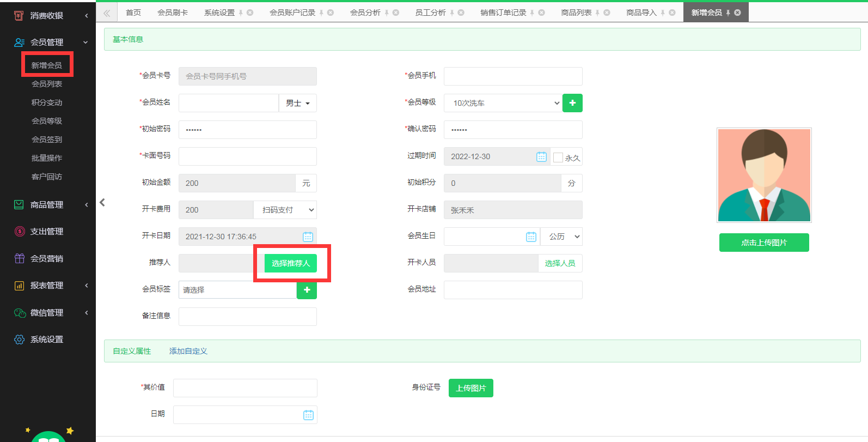Open the 公历 calendar type dropdown
The image size is (868, 442).
561,237
